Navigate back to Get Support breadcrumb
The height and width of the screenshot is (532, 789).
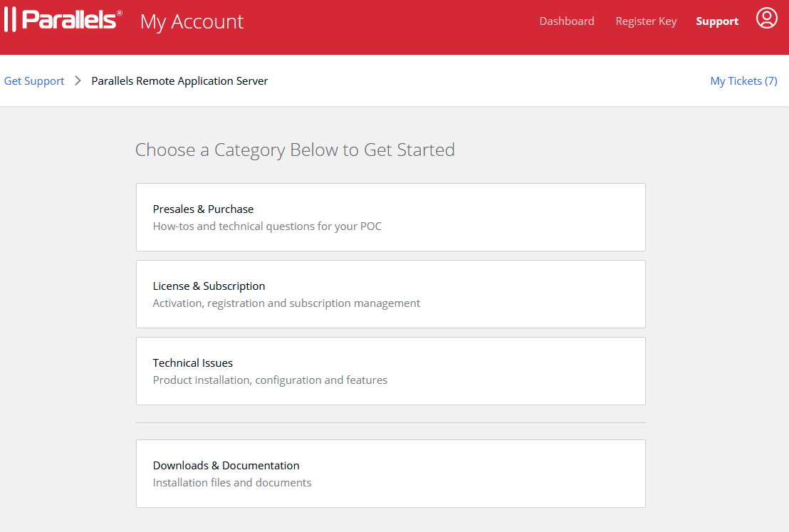[x=34, y=81]
